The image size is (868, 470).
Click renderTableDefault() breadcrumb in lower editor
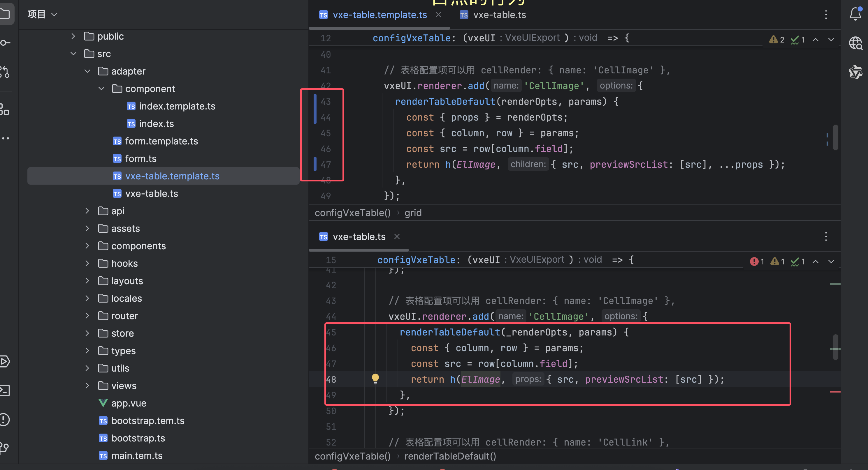(x=450, y=456)
